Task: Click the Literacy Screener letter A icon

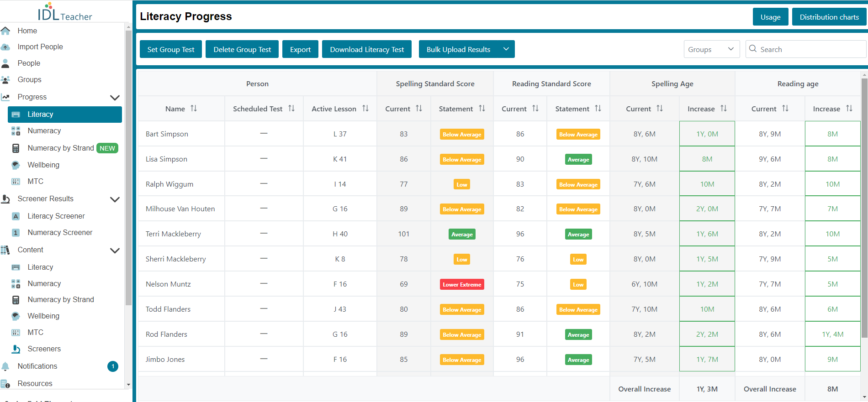Action: click(x=16, y=216)
